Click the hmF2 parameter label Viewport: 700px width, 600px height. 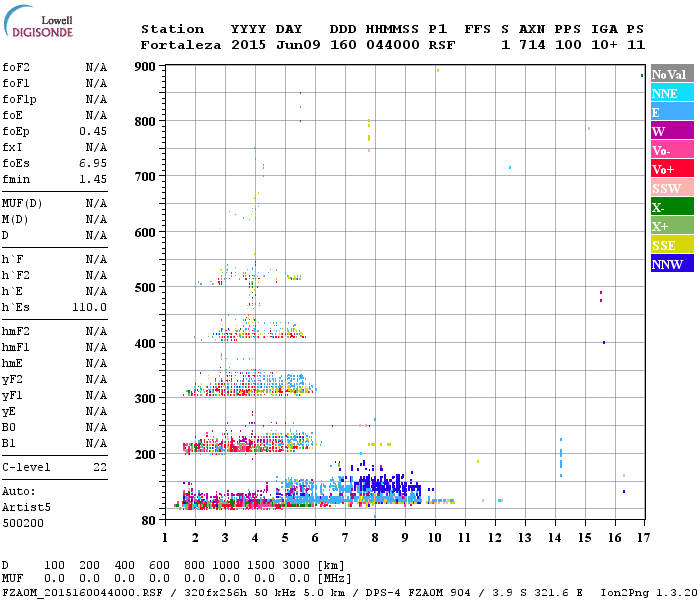pyautogui.click(x=16, y=331)
